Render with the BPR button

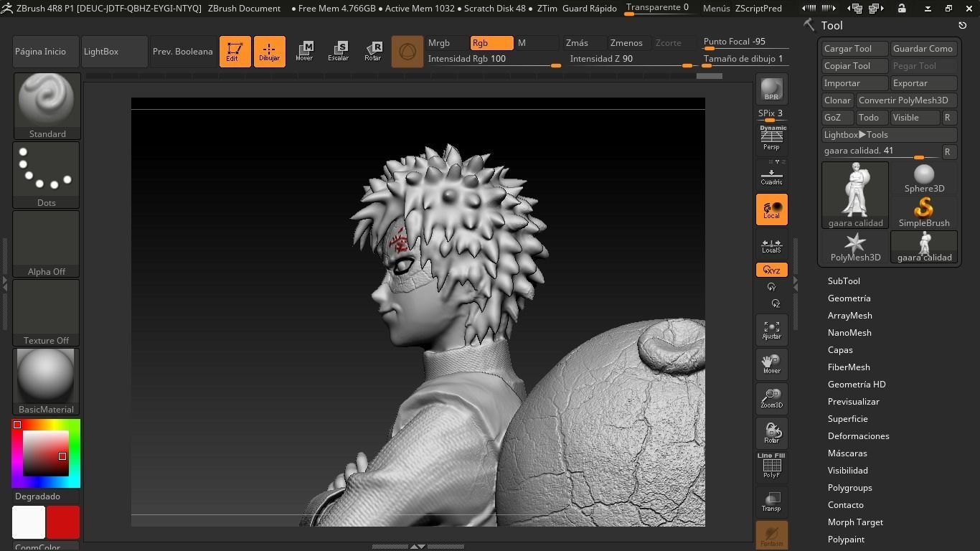point(771,89)
